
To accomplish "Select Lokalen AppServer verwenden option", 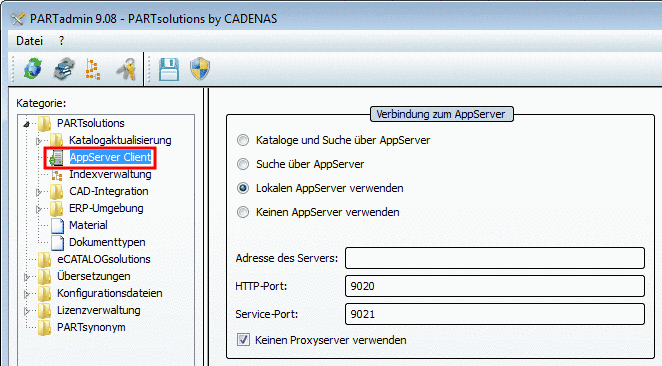I will (243, 188).
